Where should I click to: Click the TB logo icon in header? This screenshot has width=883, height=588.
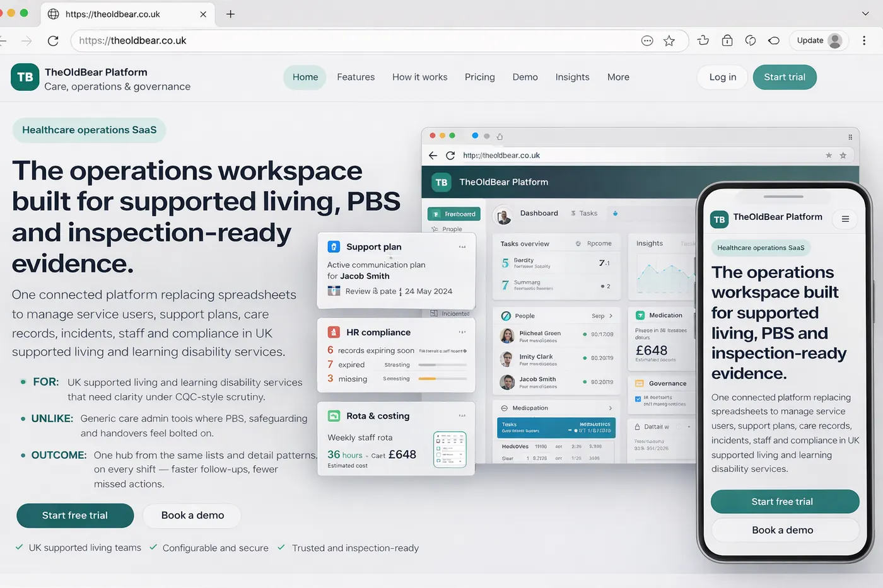(x=25, y=77)
